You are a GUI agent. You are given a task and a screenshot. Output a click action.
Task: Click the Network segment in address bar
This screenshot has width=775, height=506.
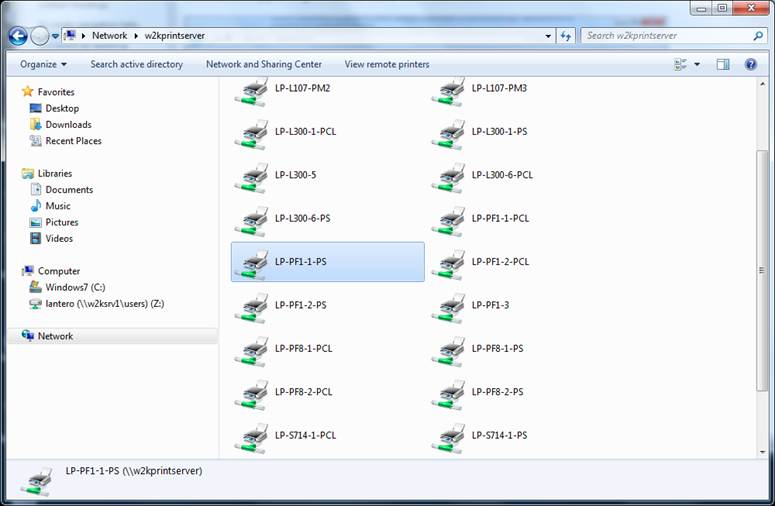click(109, 36)
